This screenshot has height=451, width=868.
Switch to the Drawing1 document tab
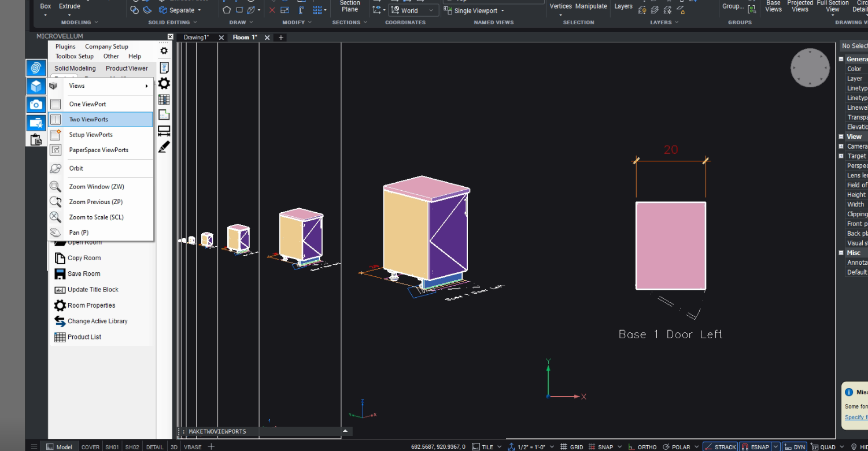196,38
